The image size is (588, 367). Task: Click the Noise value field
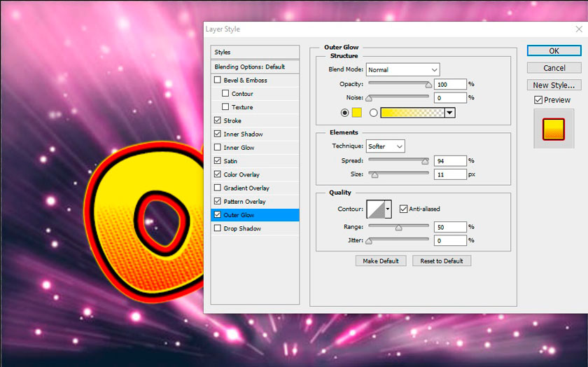pos(450,98)
